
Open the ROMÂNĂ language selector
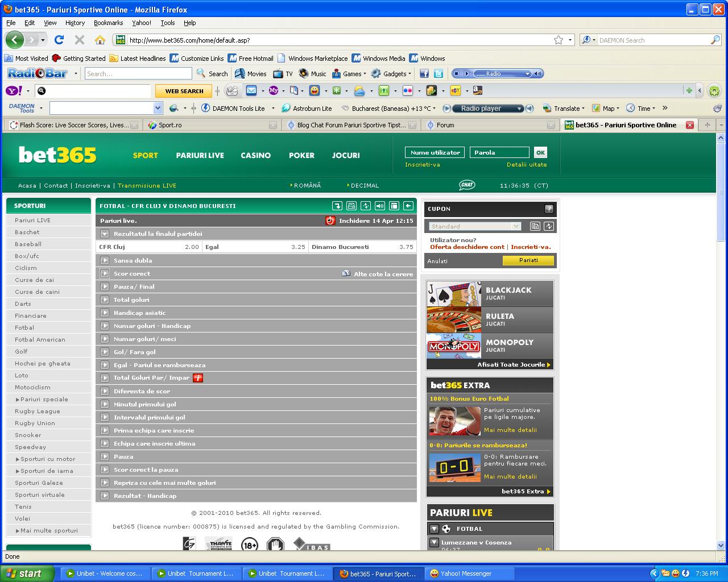pos(305,185)
